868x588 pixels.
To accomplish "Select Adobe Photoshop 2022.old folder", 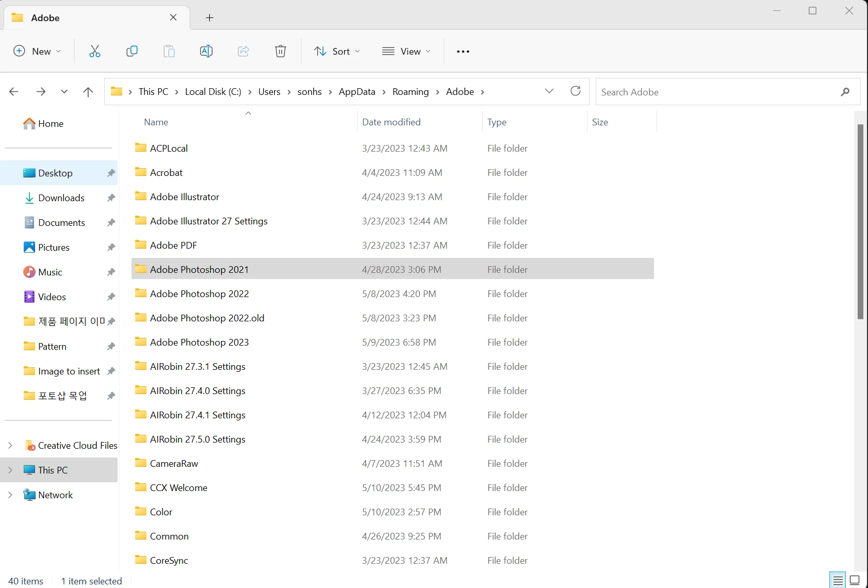I will click(392, 318).
